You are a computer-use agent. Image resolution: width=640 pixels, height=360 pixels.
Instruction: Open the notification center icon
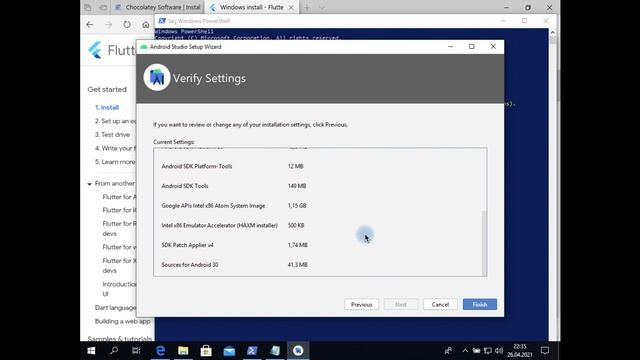click(544, 351)
